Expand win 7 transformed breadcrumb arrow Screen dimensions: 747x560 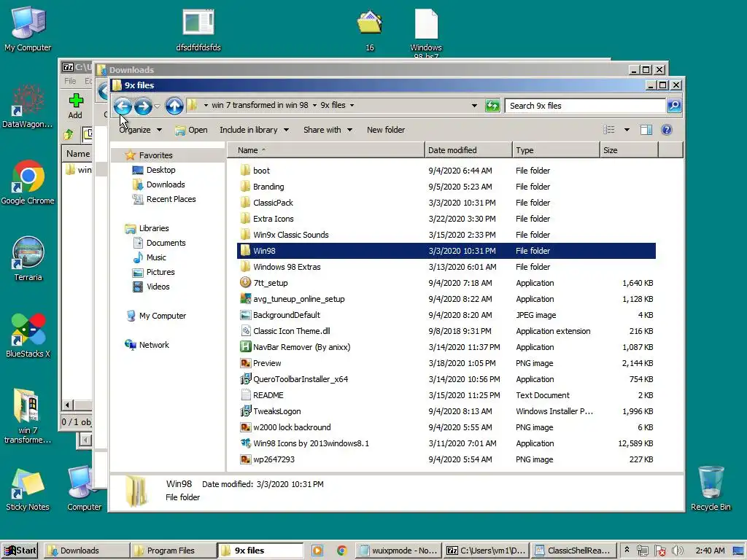coord(315,105)
